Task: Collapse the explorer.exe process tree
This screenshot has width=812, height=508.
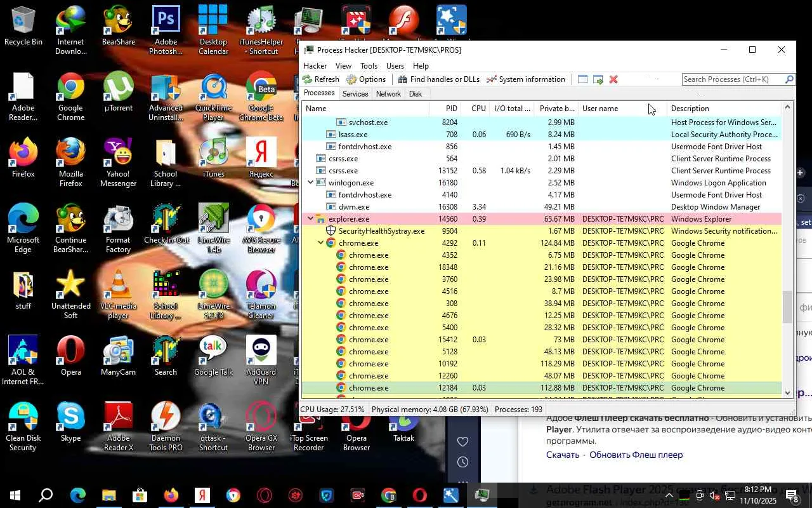Action: [x=310, y=219]
